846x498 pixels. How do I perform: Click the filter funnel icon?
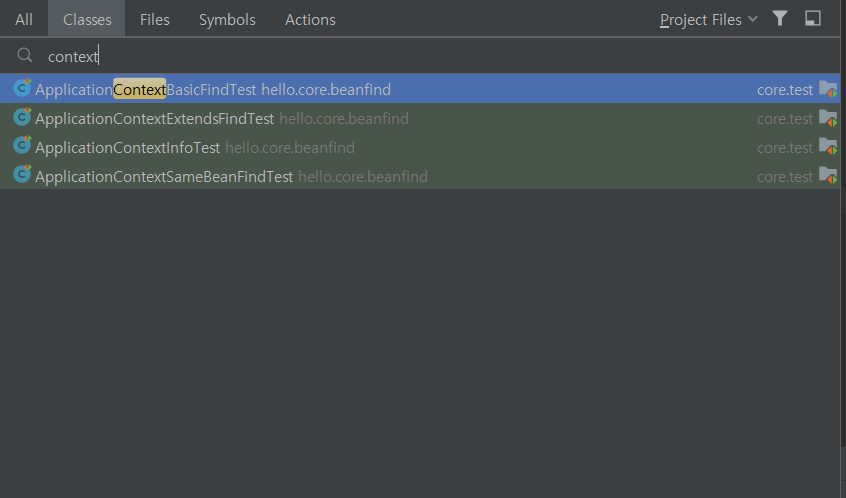(x=780, y=19)
